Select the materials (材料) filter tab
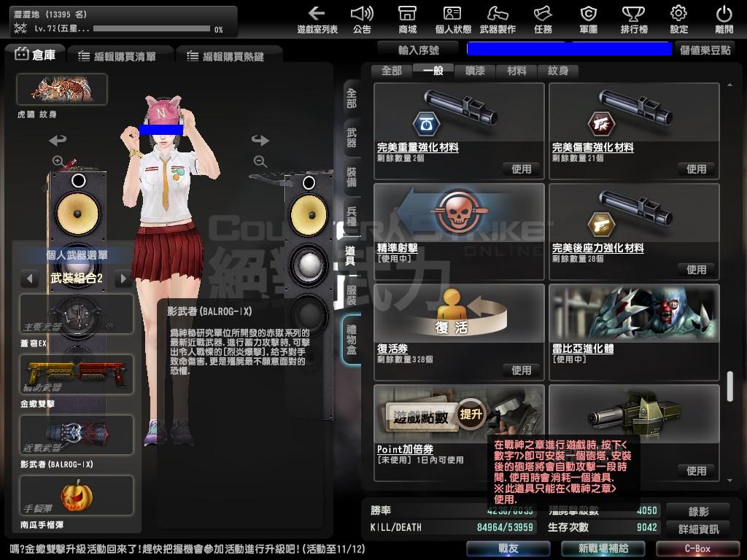 tap(516, 71)
